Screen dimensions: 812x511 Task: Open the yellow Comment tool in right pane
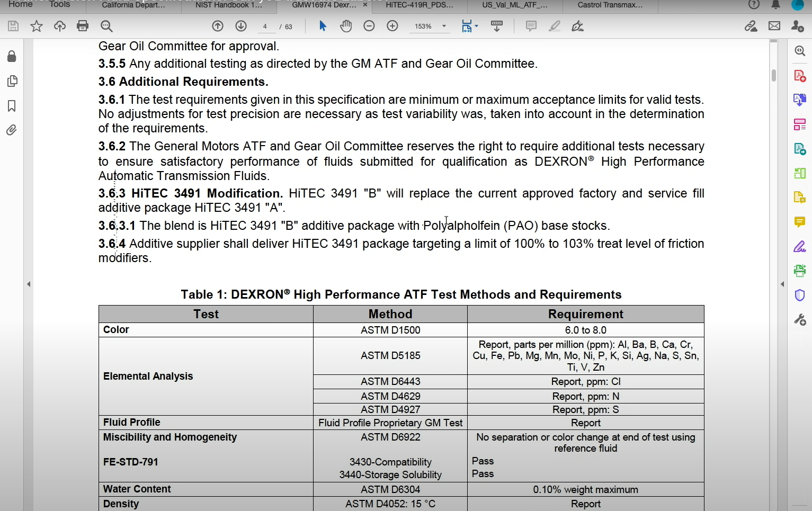tap(800, 222)
